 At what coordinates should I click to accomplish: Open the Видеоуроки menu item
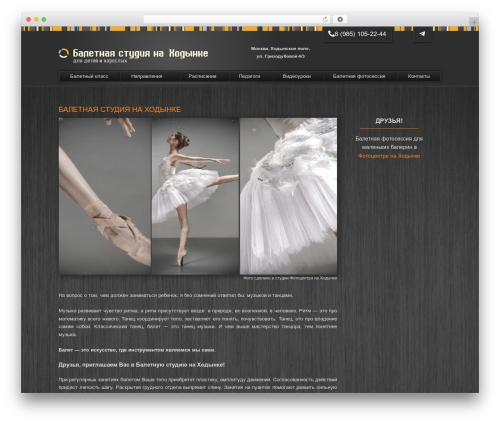tap(297, 76)
